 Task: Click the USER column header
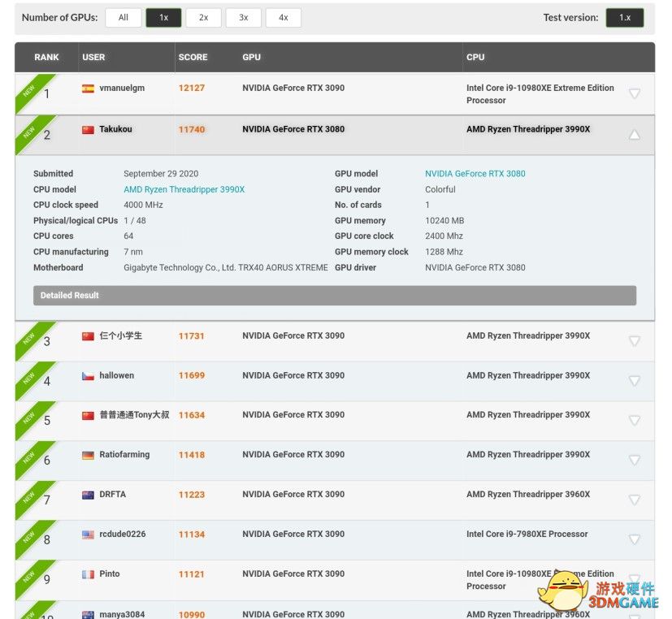[93, 57]
